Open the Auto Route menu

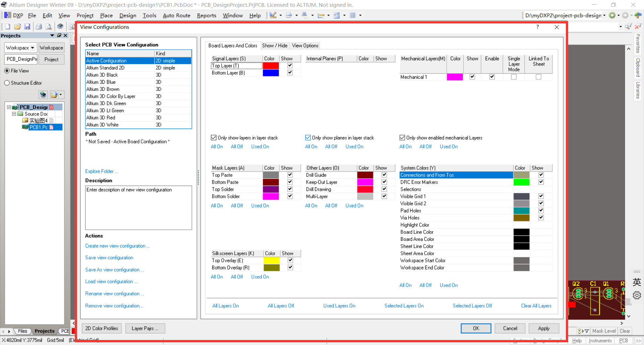(x=176, y=15)
